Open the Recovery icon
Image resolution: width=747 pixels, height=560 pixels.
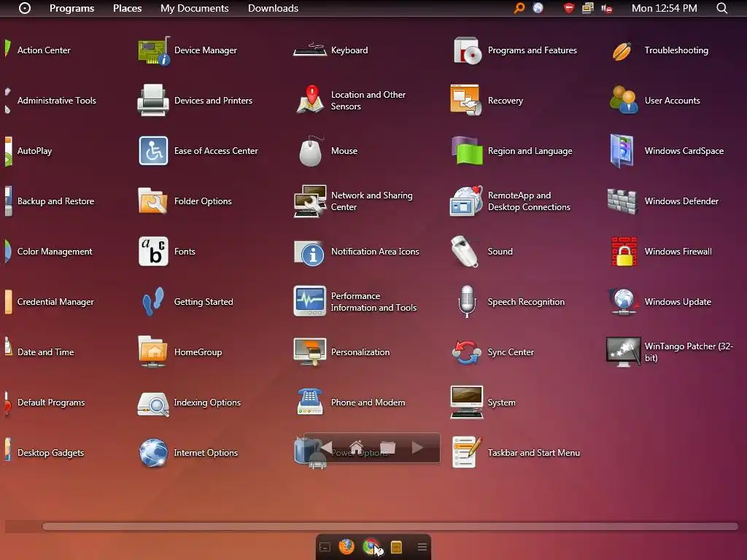click(466, 100)
